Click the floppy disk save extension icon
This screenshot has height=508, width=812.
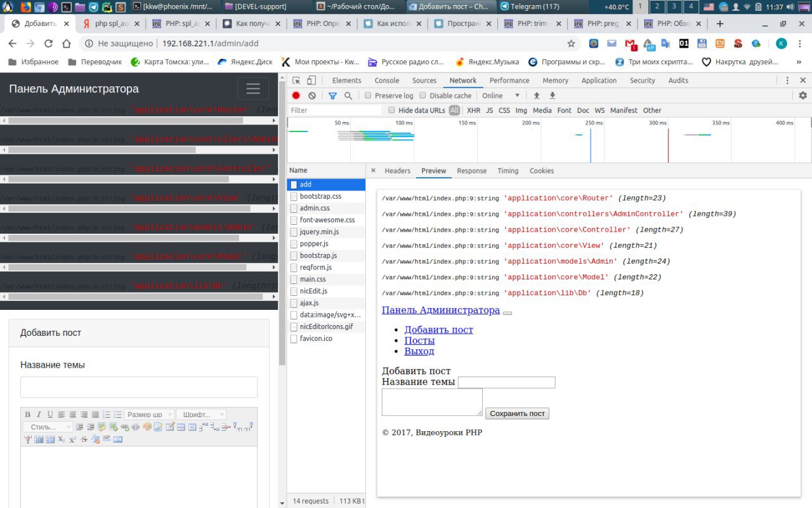click(x=702, y=44)
